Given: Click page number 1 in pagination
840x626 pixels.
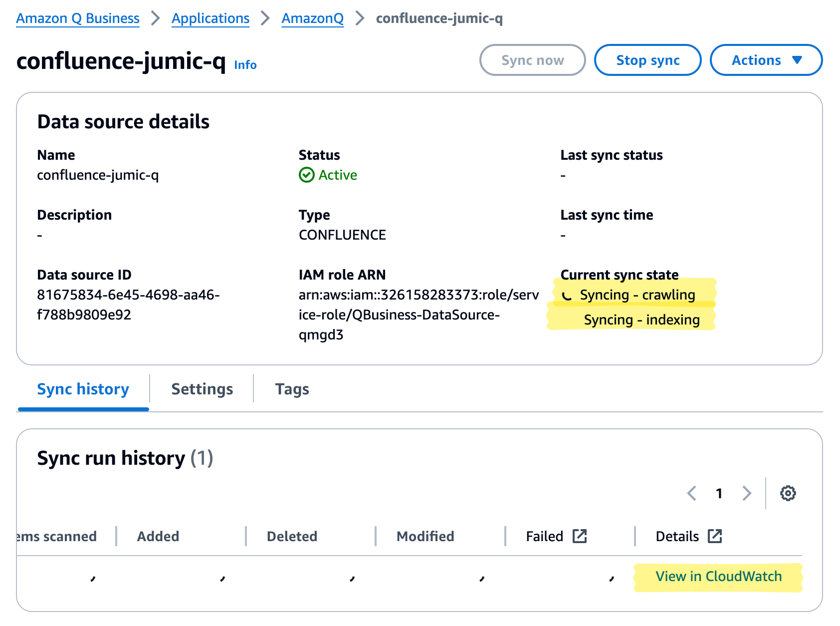Looking at the screenshot, I should [x=719, y=493].
